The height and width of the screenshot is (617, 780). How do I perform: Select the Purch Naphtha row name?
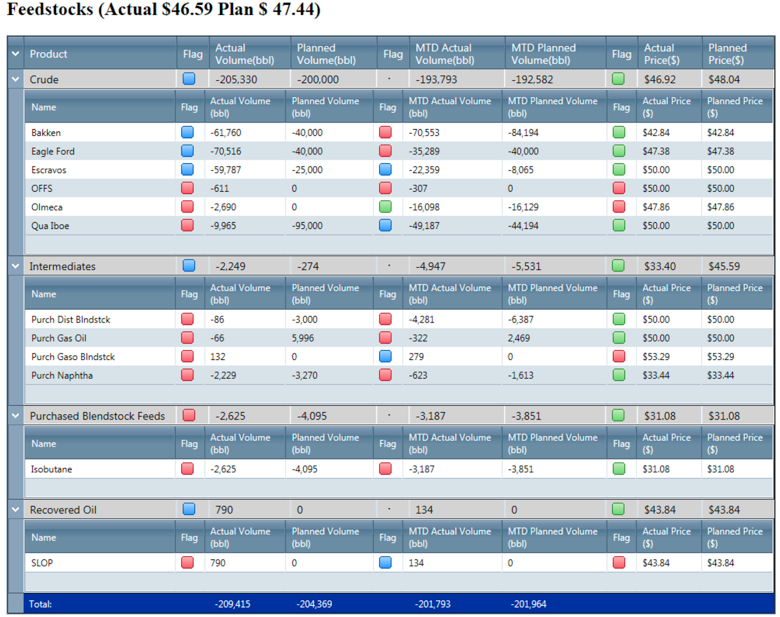coord(62,376)
